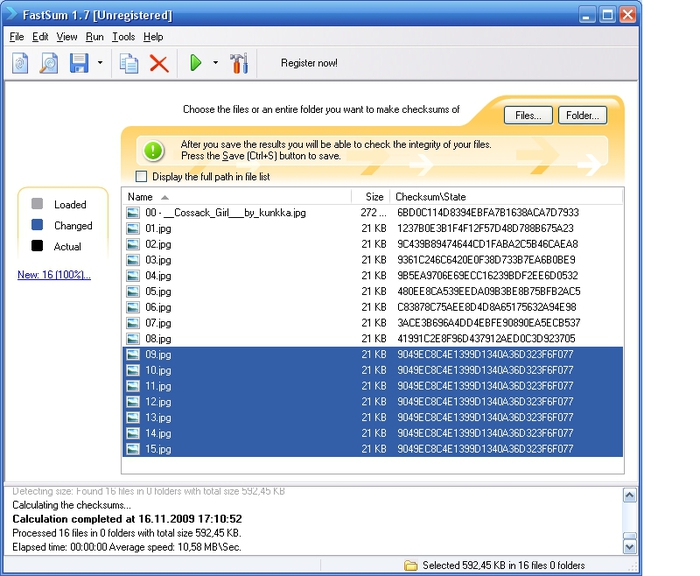Click the Calculating the checksums... log line

[x=72, y=505]
